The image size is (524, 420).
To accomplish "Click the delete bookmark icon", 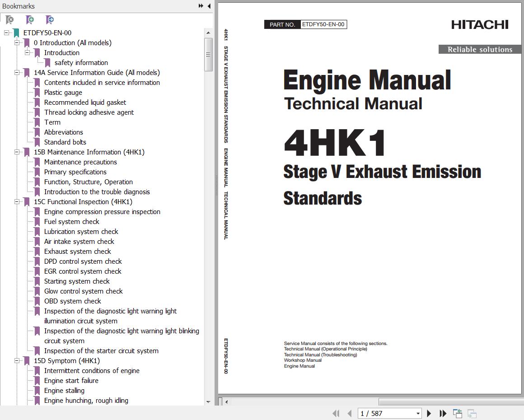I will [x=10, y=20].
